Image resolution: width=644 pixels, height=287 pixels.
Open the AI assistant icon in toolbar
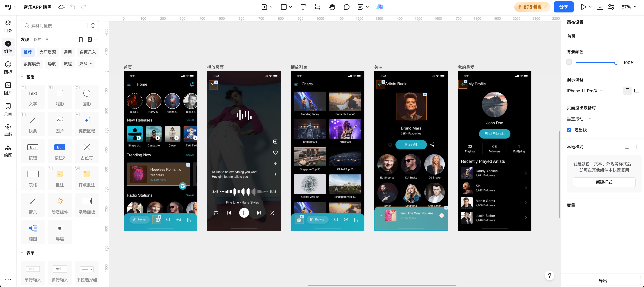379,7
